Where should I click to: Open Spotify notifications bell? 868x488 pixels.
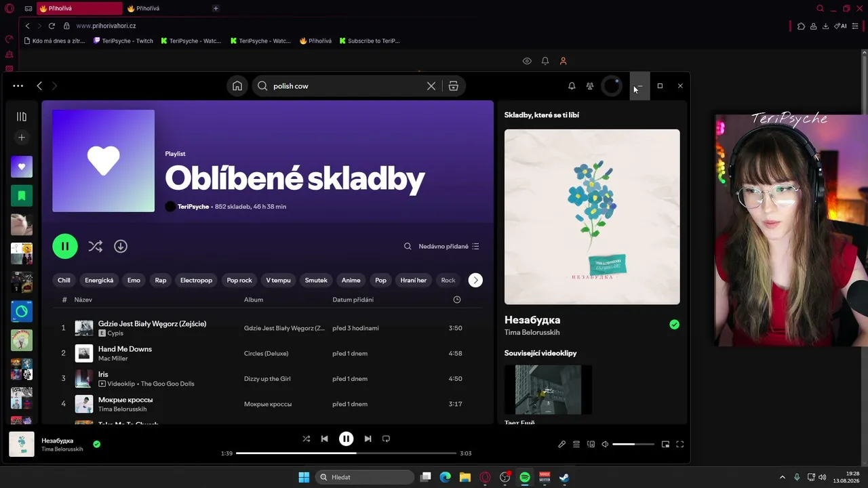[x=572, y=86]
